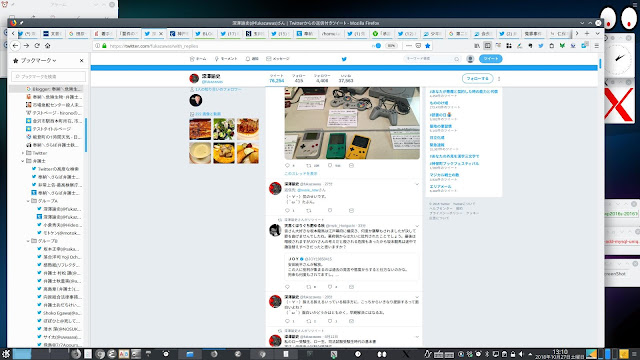
Task: Reload the page with the refresh icon
Action: pyautogui.click(x=37, y=46)
